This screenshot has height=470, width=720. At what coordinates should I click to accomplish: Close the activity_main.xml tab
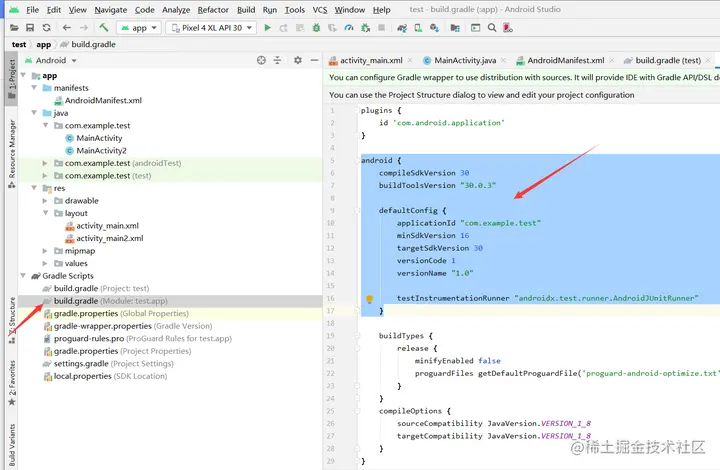[x=410, y=60]
